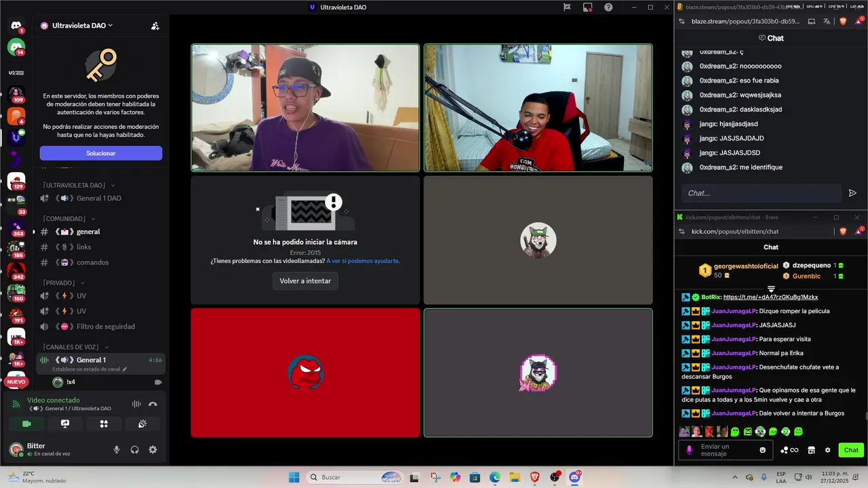Open the soundboard button in voice panel
The width and height of the screenshot is (868, 488).
pos(142,424)
